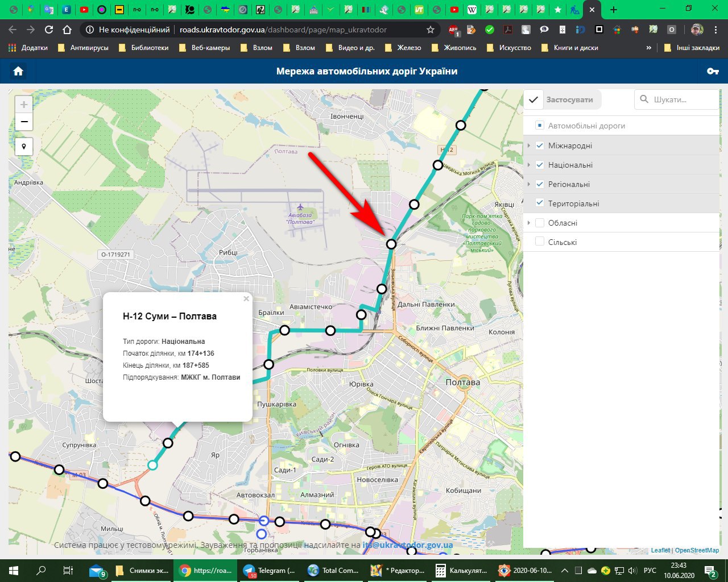728x582 pixels.
Task: Expand the Міжнародні tree node
Action: point(529,145)
